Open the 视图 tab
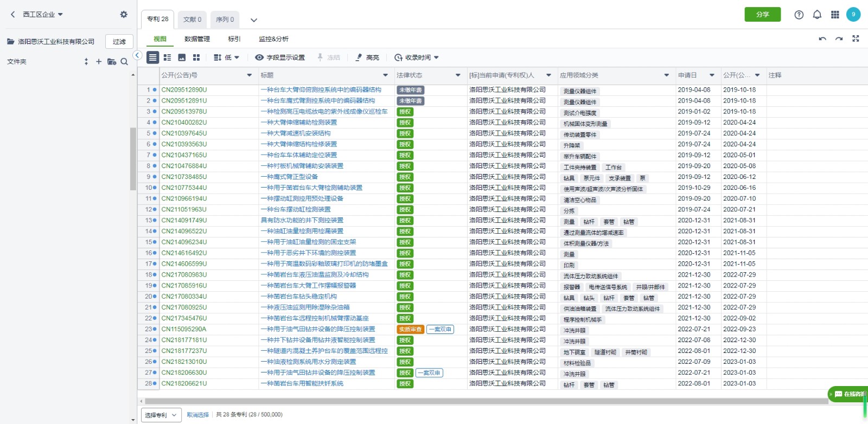 click(160, 39)
